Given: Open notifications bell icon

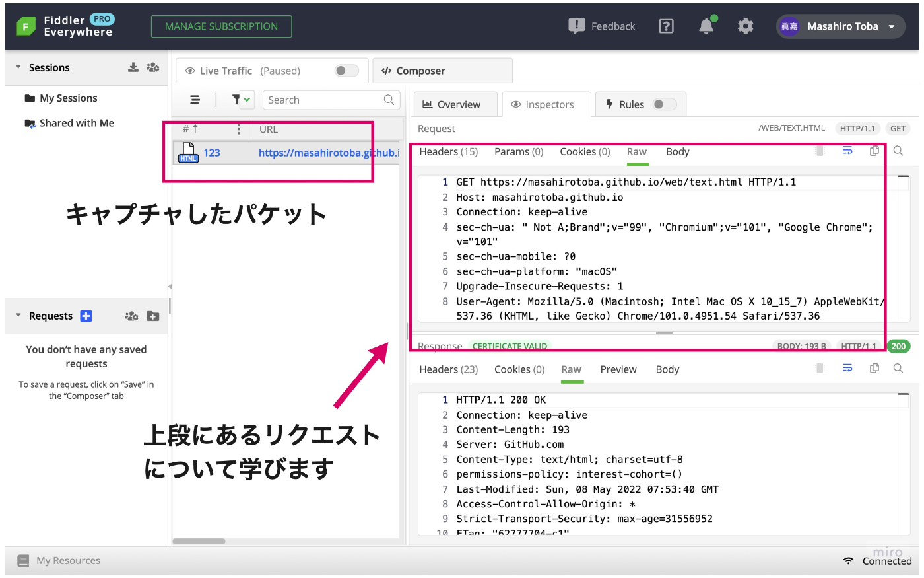Looking at the screenshot, I should pyautogui.click(x=706, y=26).
